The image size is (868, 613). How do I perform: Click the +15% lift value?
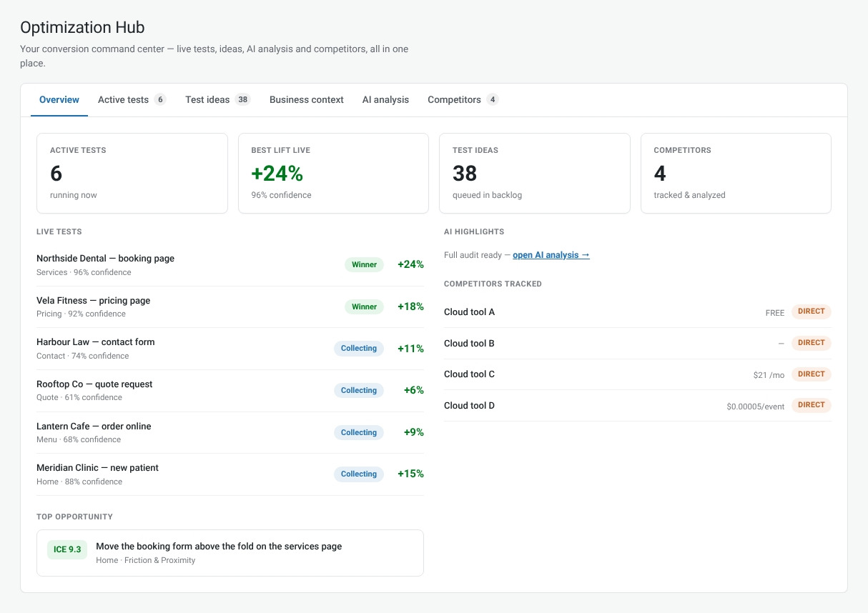coord(410,474)
